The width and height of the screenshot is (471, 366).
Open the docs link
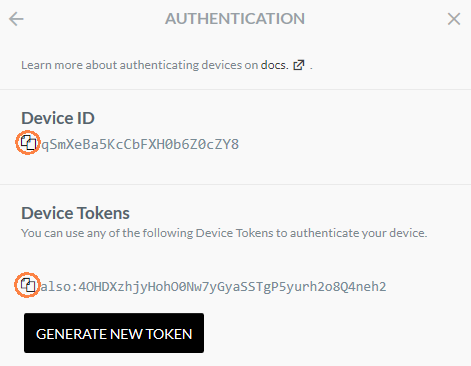click(x=274, y=65)
